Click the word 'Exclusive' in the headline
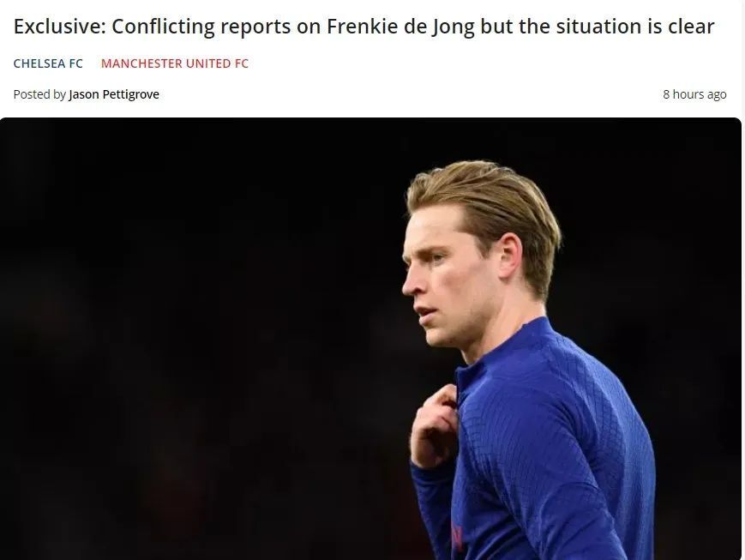Image resolution: width=745 pixels, height=560 pixels. [x=57, y=26]
